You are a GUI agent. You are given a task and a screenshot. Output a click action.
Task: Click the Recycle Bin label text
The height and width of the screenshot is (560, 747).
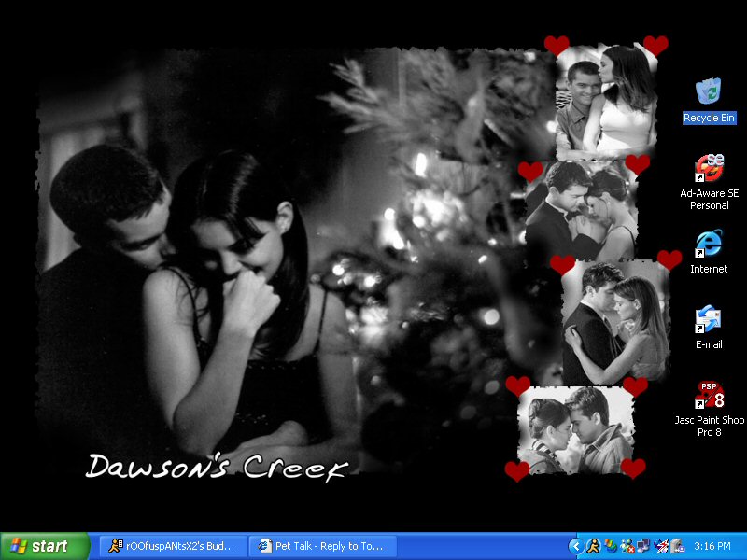[709, 119]
